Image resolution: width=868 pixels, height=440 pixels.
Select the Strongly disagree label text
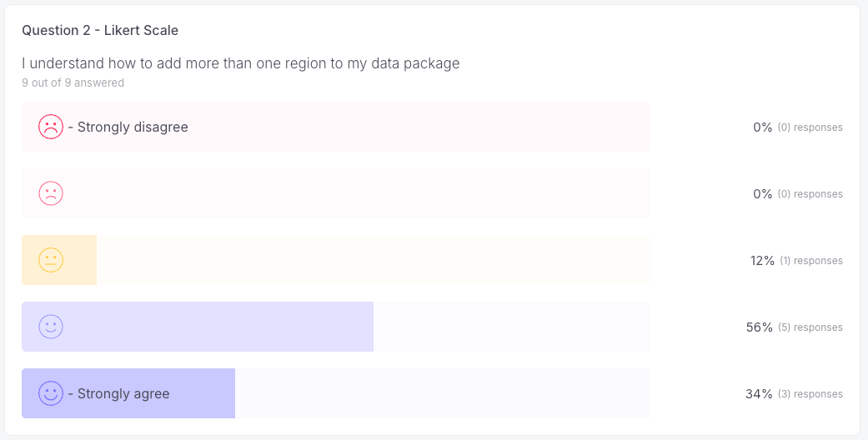click(133, 127)
